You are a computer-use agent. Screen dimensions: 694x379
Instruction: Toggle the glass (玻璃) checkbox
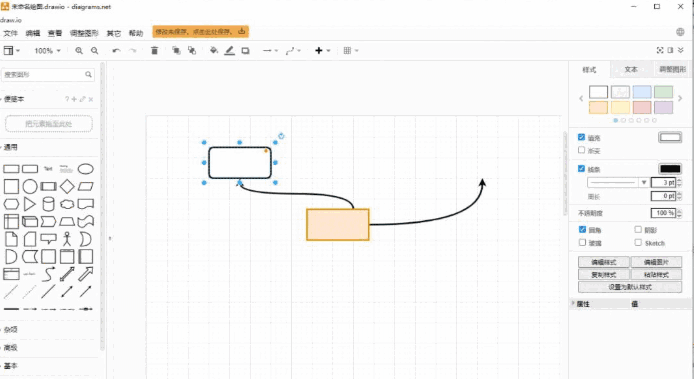click(582, 242)
